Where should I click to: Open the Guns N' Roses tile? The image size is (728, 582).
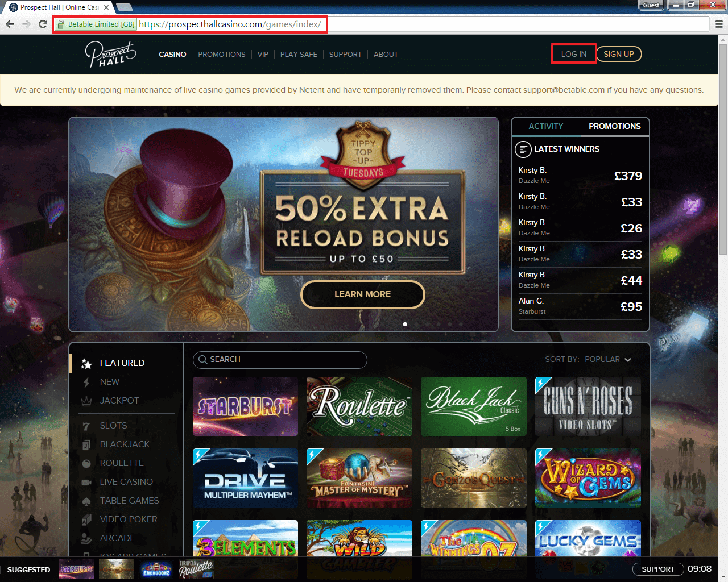pyautogui.click(x=588, y=406)
